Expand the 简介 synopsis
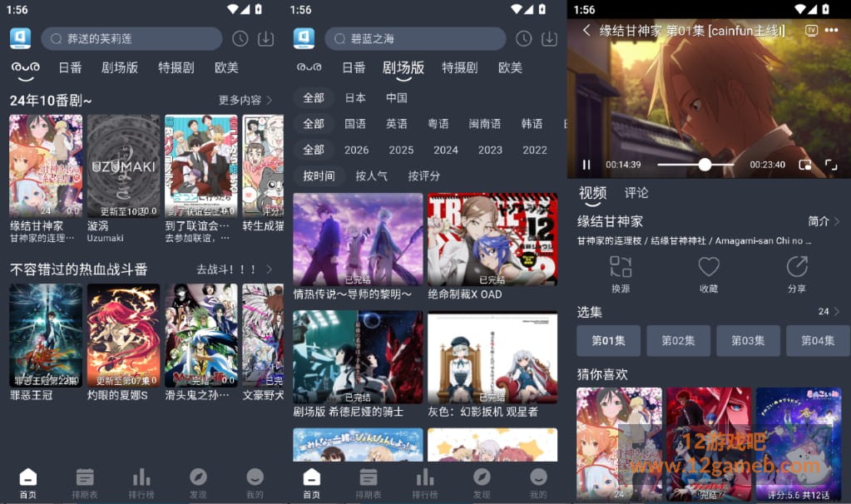The width and height of the screenshot is (851, 504). (x=824, y=220)
